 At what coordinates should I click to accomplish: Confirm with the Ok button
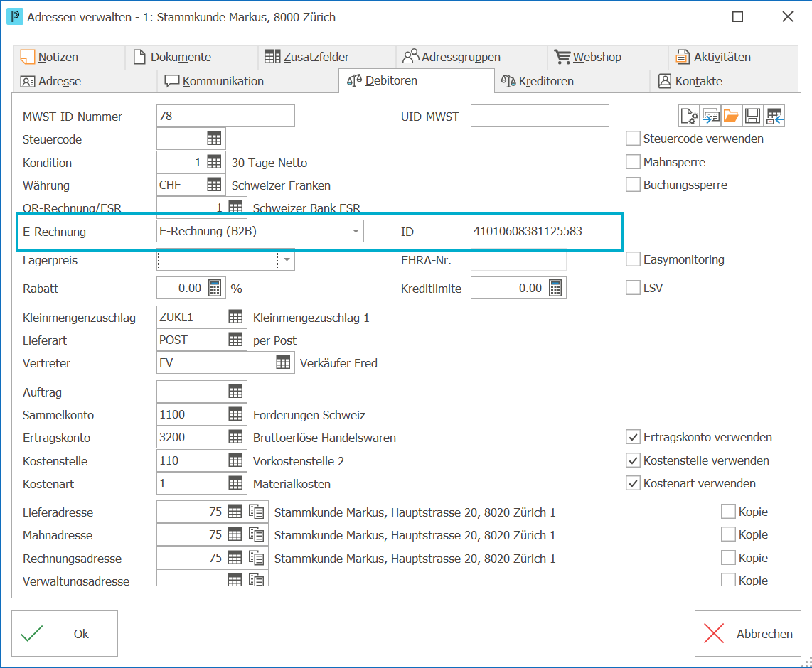point(65,633)
